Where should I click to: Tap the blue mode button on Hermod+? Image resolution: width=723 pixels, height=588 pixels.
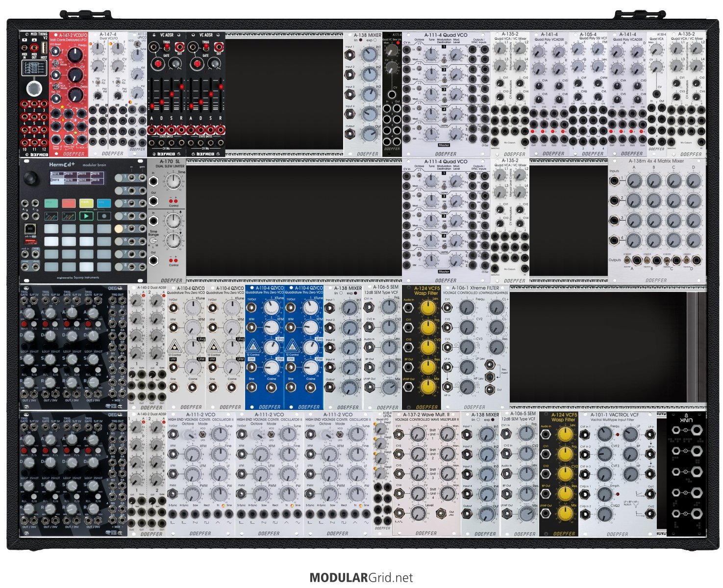(103, 202)
